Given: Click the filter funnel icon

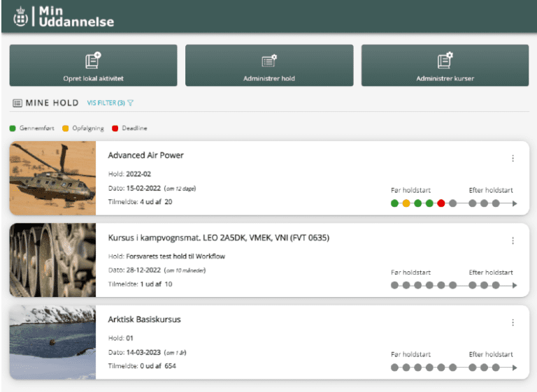Looking at the screenshot, I should point(131,103).
